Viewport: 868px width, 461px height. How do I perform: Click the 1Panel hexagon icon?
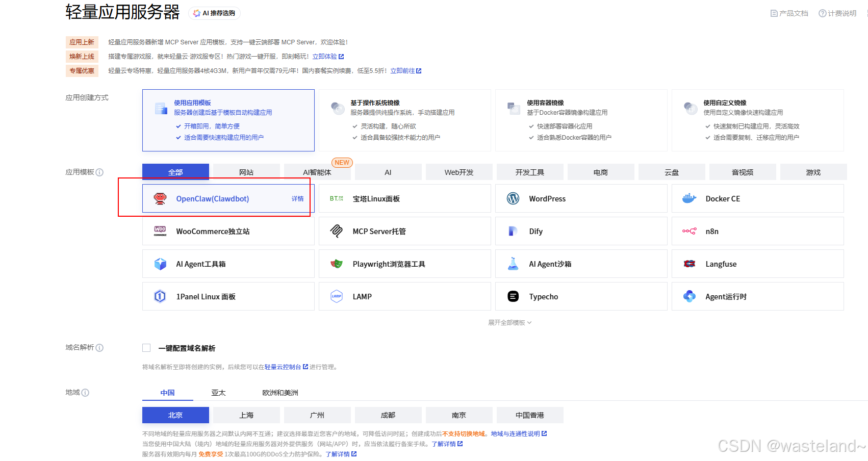pyautogui.click(x=160, y=296)
